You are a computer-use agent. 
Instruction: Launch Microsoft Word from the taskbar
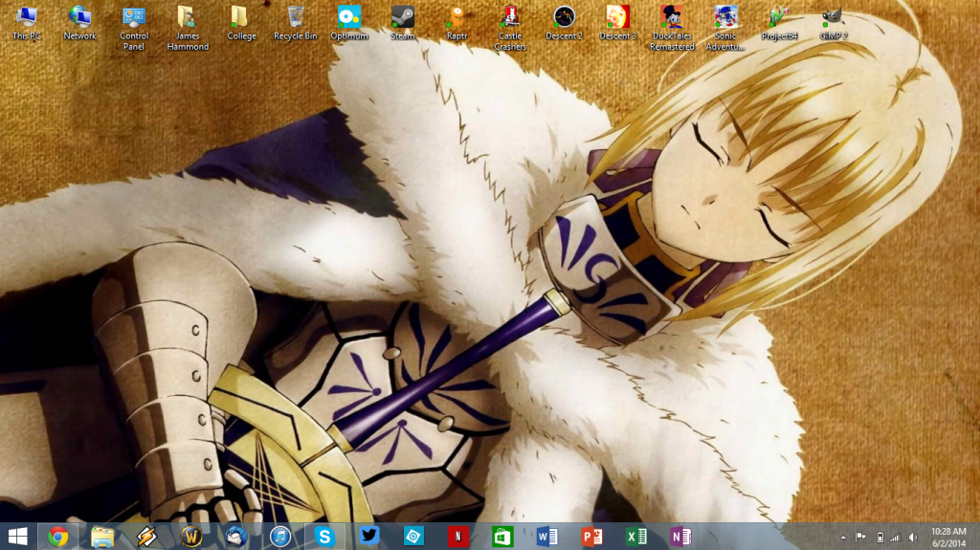pos(546,537)
